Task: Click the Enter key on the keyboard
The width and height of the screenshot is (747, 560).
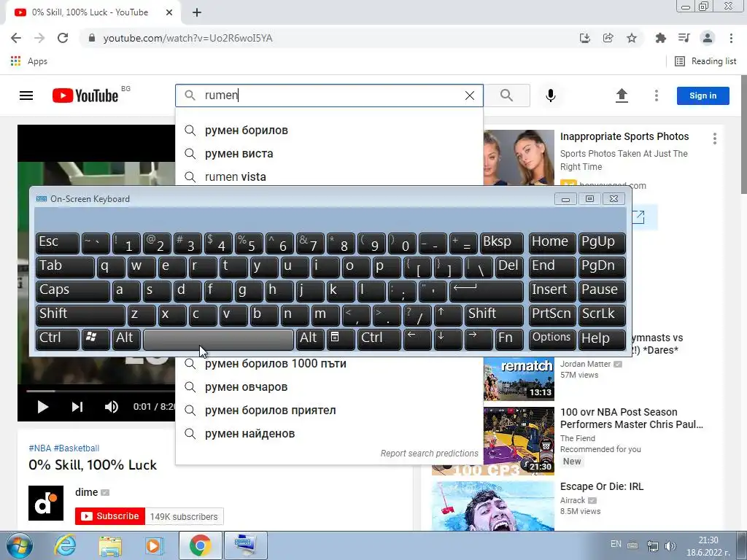Action: click(x=486, y=290)
